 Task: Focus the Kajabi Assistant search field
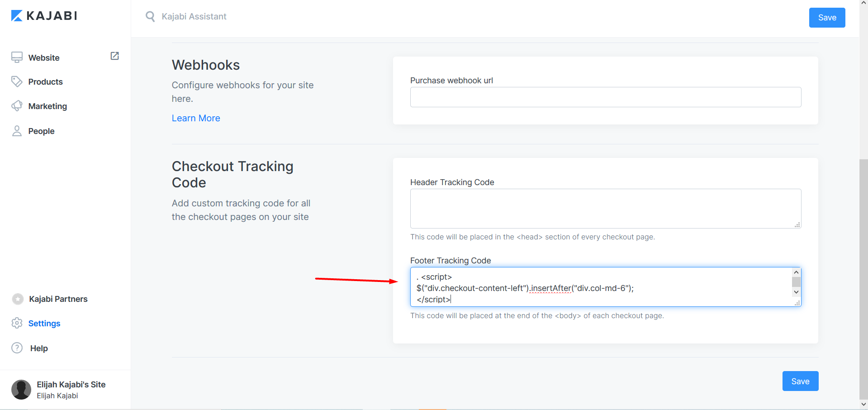(194, 17)
